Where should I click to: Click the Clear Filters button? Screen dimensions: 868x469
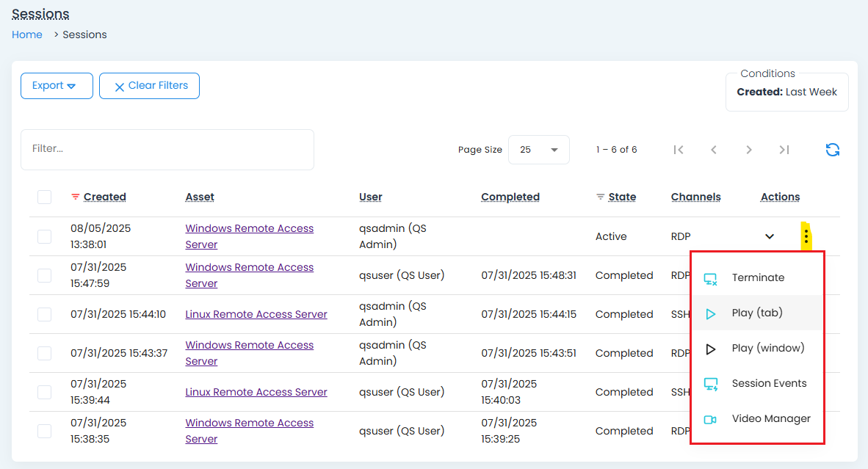point(149,86)
